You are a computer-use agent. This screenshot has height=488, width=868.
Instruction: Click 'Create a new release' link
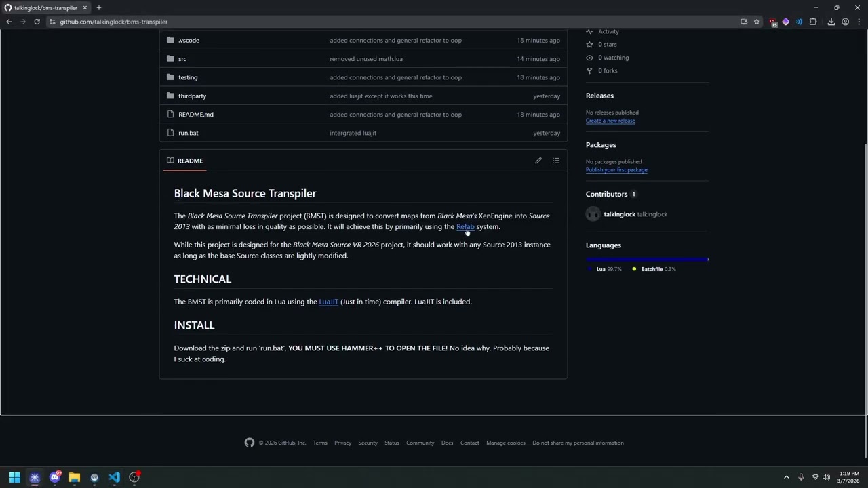pos(610,121)
